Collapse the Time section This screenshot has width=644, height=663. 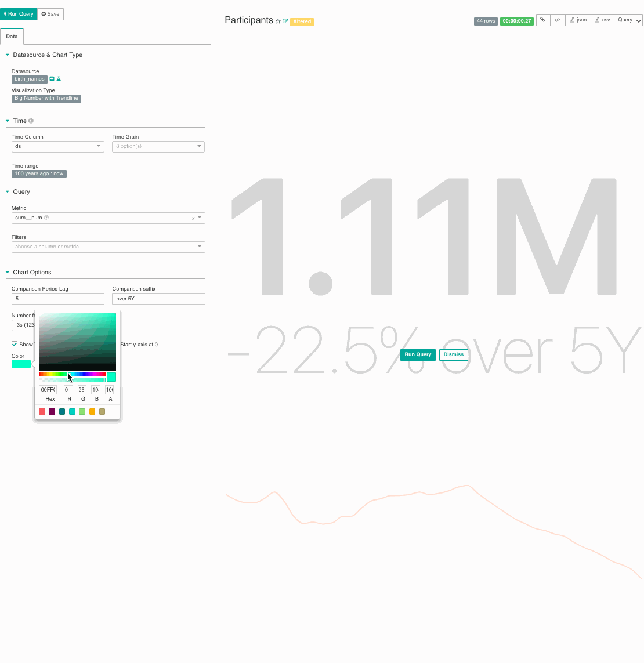click(7, 121)
